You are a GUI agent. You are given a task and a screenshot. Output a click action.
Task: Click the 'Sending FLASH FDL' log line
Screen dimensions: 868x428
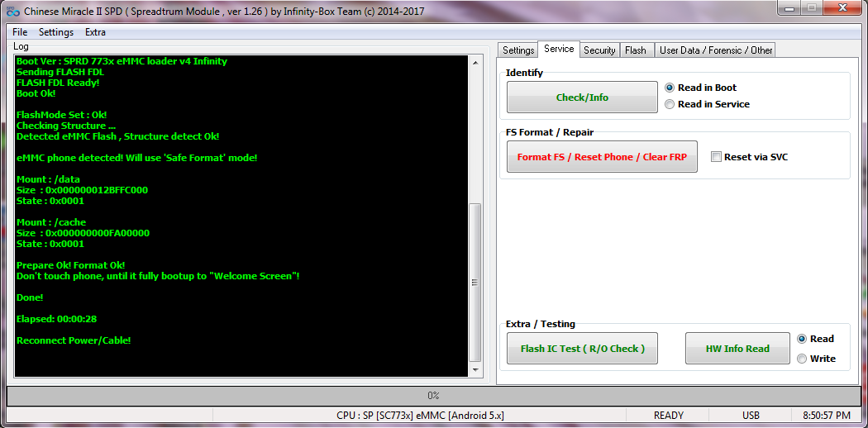[60, 72]
